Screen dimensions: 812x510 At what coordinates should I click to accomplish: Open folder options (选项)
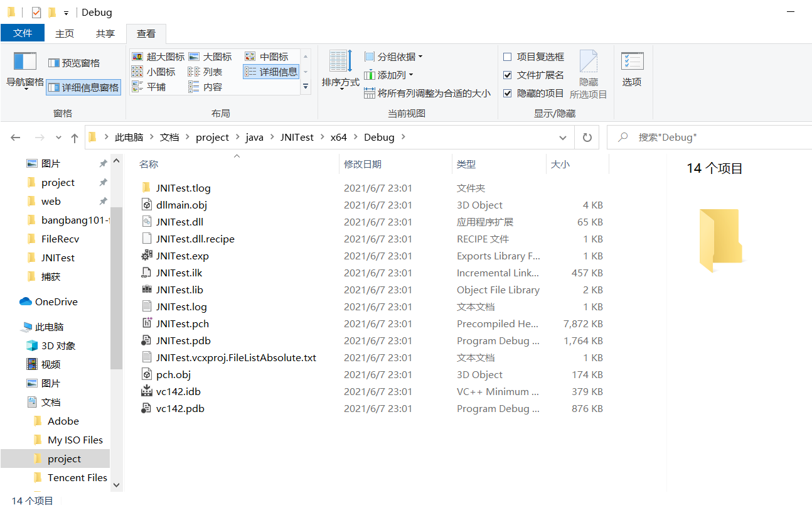point(632,69)
